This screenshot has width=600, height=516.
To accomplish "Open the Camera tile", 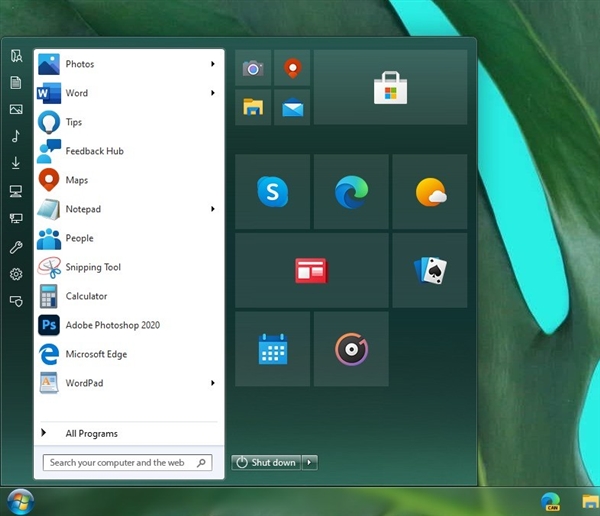I will click(x=253, y=68).
